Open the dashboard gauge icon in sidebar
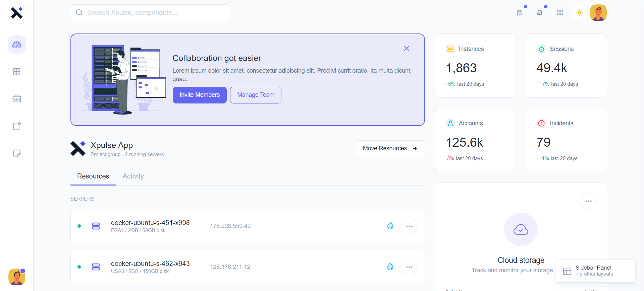Viewport: 644px width, 291px height. tap(17, 45)
